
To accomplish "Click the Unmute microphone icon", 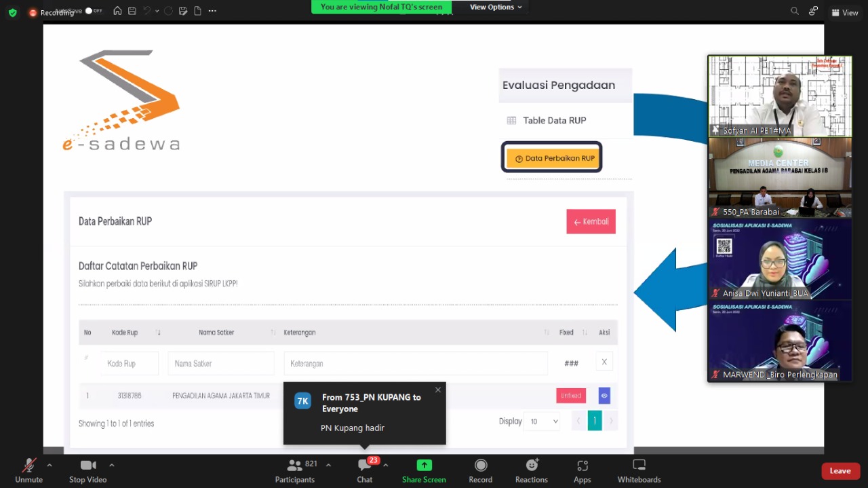I will click(28, 466).
